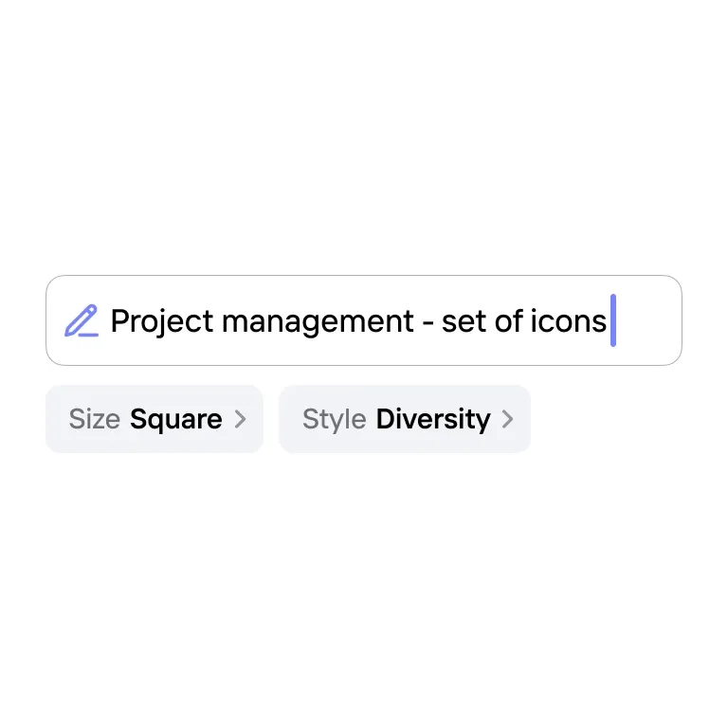Expand style options via the Diversity value
The height and width of the screenshot is (728, 728).
(433, 420)
